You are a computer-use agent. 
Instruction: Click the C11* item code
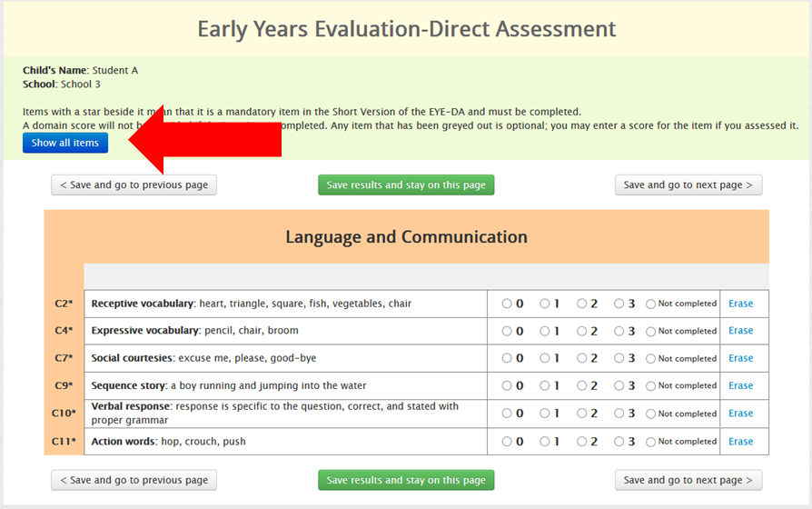coord(64,442)
